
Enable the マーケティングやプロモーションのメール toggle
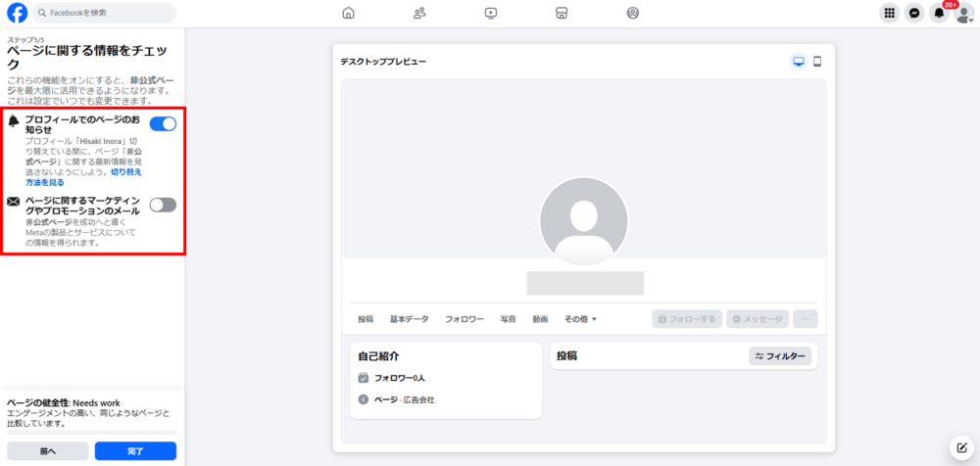point(163,205)
